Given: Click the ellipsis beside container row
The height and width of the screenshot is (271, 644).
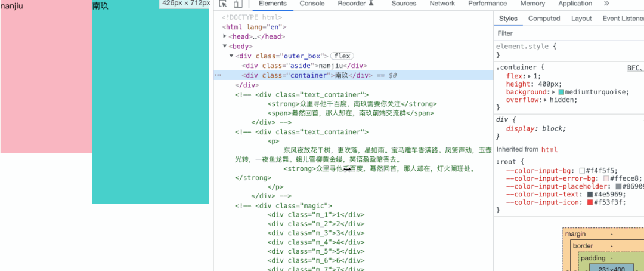Looking at the screenshot, I should click(x=218, y=75).
